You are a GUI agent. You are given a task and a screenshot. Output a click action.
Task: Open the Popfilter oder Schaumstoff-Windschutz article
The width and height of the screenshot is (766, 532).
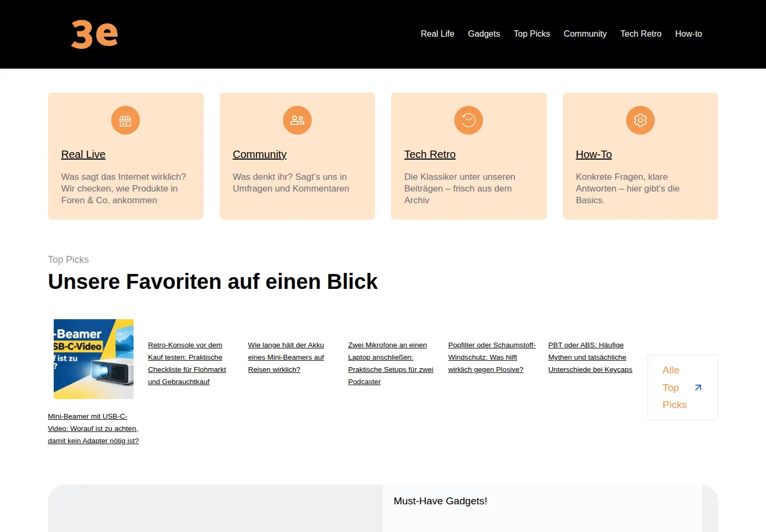pos(492,358)
